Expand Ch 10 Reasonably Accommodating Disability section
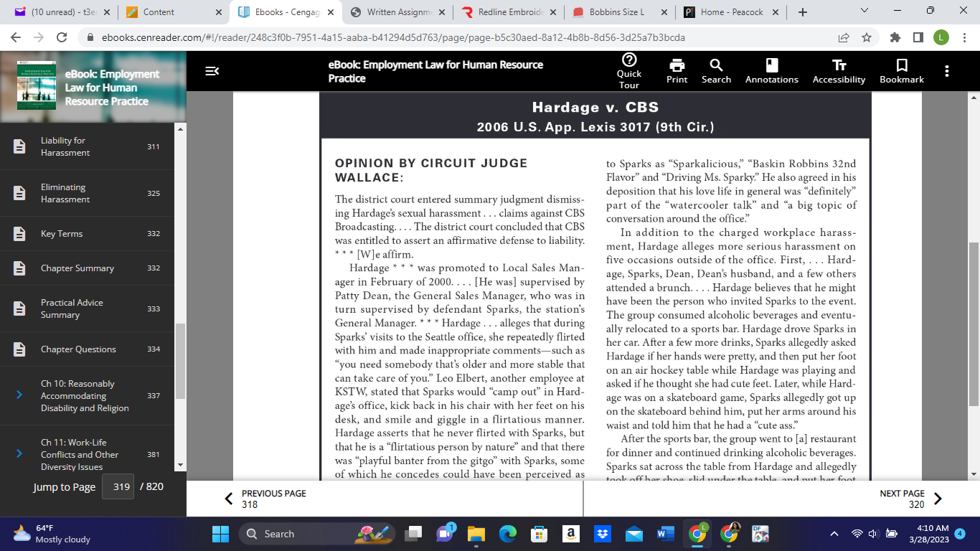This screenshot has width=980, height=551. [x=19, y=395]
